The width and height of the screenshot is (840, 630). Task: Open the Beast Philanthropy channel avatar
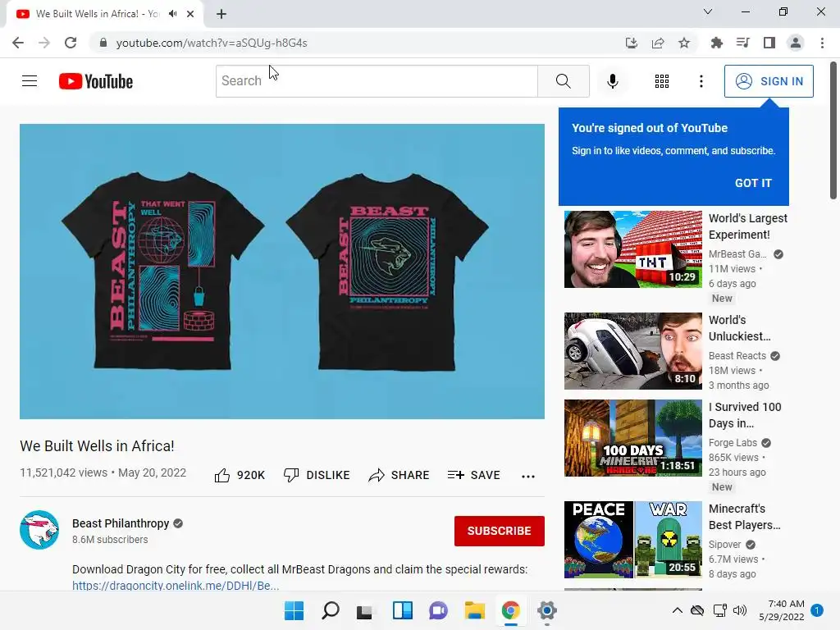click(x=39, y=530)
